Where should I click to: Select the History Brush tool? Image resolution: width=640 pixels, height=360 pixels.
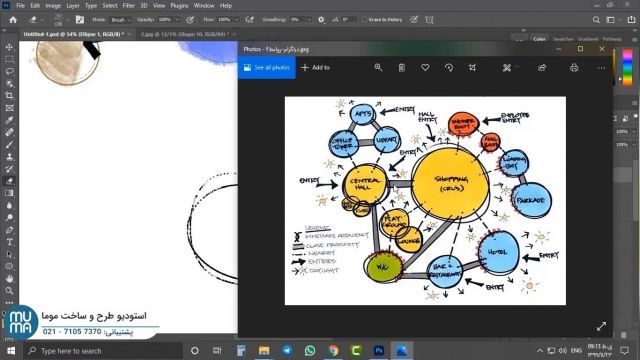pyautogui.click(x=9, y=169)
